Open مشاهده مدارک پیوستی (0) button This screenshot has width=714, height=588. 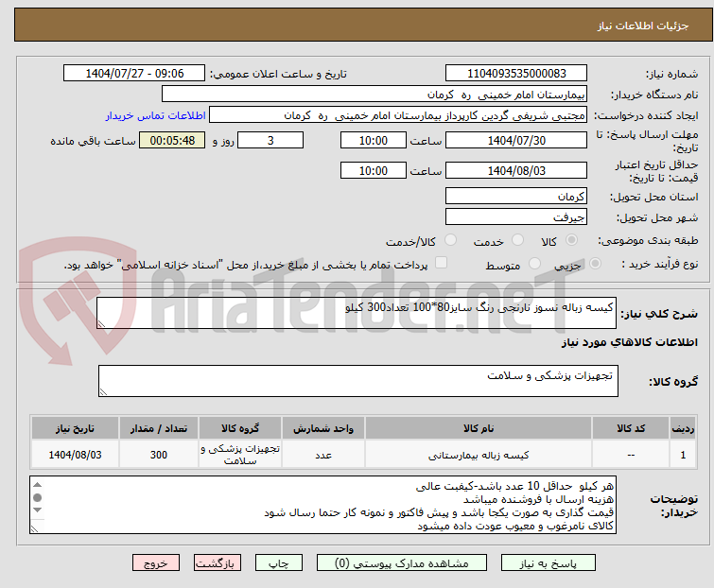click(x=401, y=563)
